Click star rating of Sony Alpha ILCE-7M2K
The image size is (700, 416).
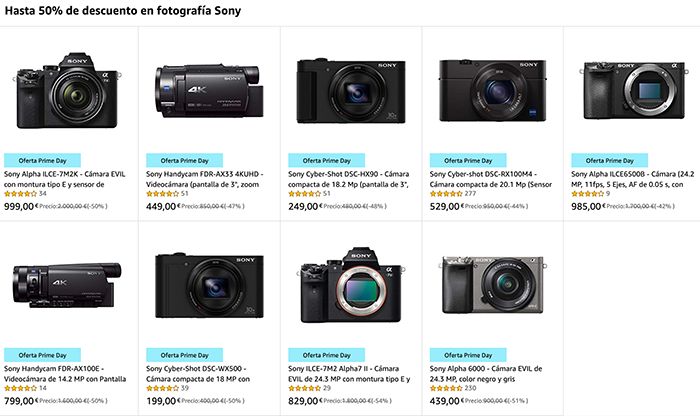coord(20,193)
